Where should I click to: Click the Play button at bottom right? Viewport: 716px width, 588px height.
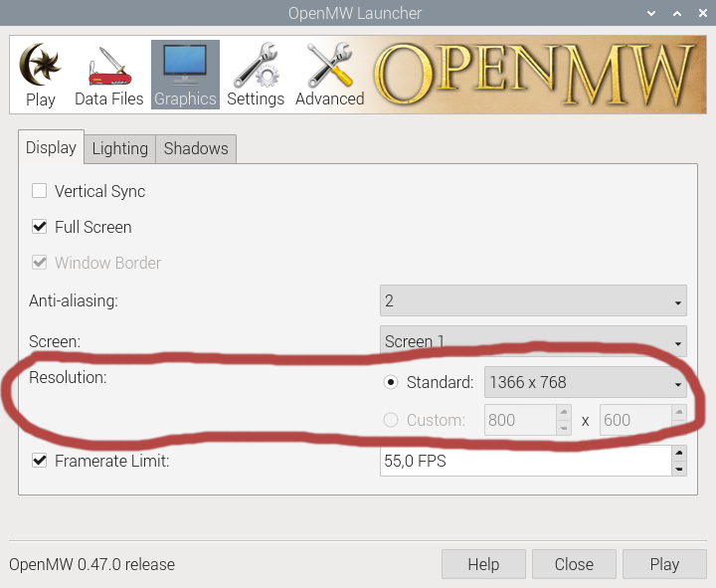(664, 564)
